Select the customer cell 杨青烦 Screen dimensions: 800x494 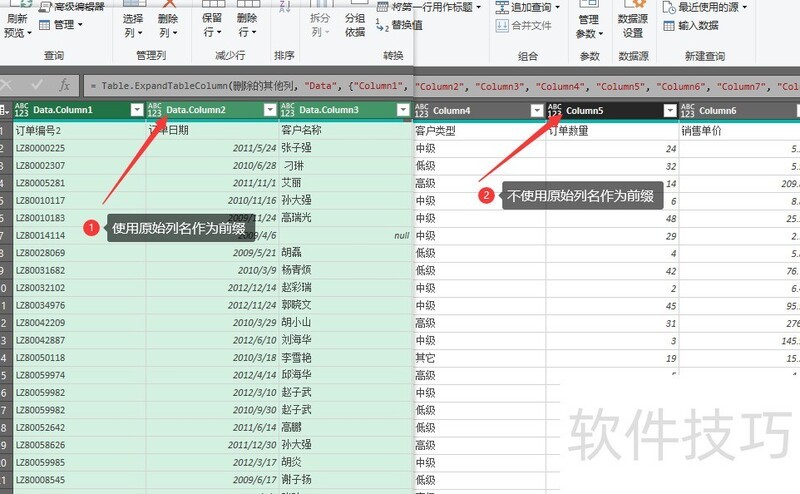point(345,270)
